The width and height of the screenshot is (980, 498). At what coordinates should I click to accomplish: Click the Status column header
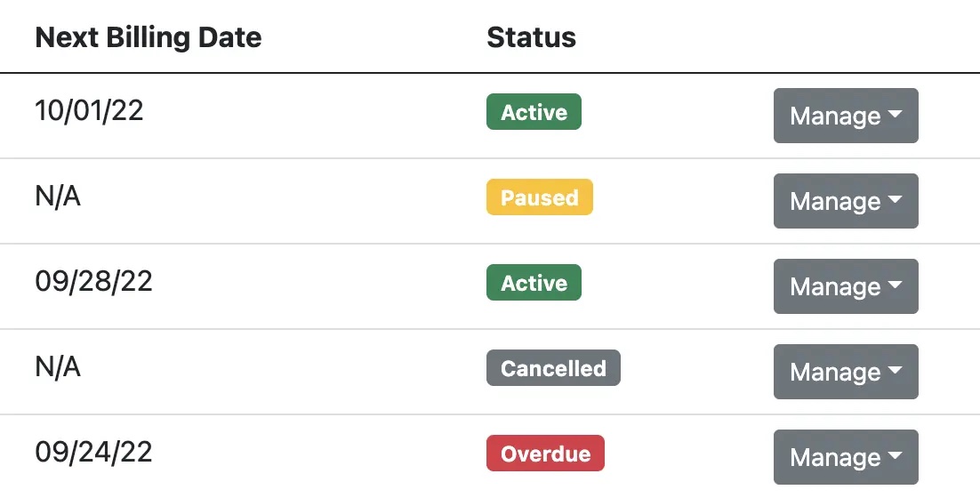point(531,37)
